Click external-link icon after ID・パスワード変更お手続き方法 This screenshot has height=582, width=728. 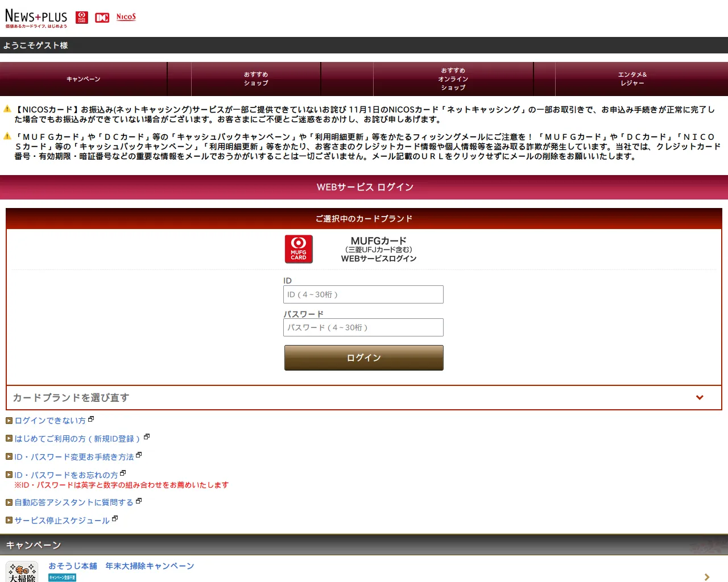click(x=139, y=455)
